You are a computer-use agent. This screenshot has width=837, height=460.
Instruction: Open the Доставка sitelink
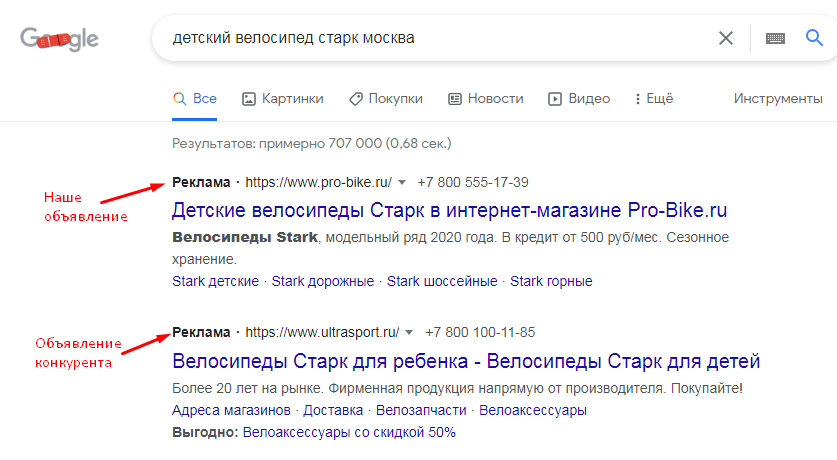pyautogui.click(x=333, y=410)
